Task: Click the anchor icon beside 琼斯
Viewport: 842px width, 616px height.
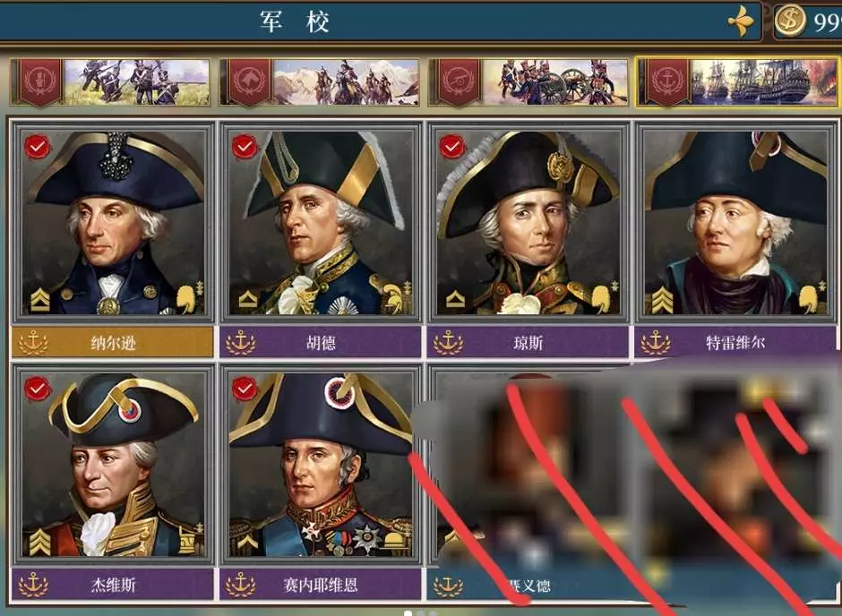Action: tap(448, 342)
